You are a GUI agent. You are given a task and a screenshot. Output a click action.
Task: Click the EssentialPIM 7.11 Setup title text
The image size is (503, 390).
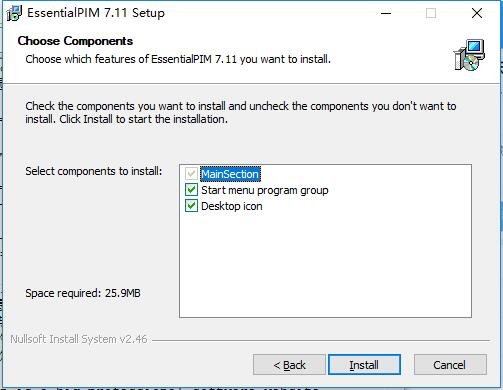[96, 13]
